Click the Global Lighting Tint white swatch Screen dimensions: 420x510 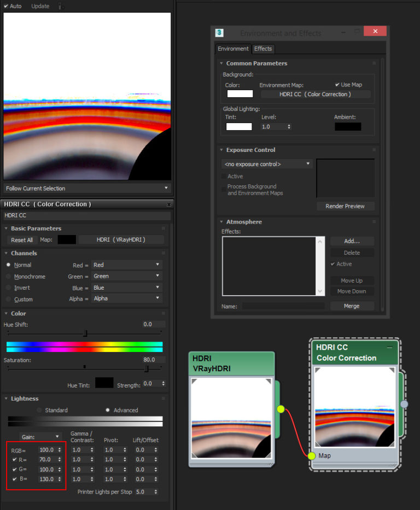(239, 126)
